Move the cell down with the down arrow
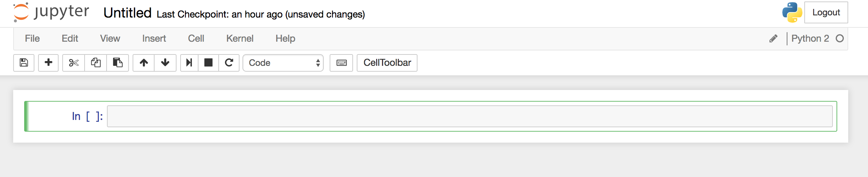868x177 pixels. [x=165, y=63]
